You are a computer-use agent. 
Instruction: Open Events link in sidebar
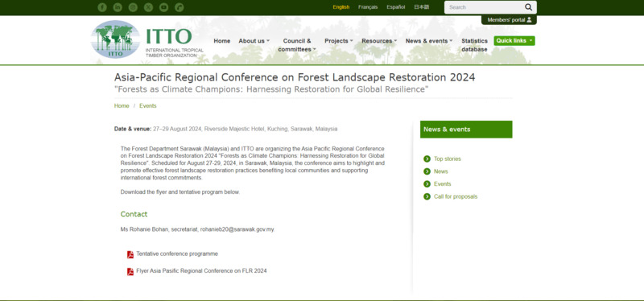coord(442,184)
